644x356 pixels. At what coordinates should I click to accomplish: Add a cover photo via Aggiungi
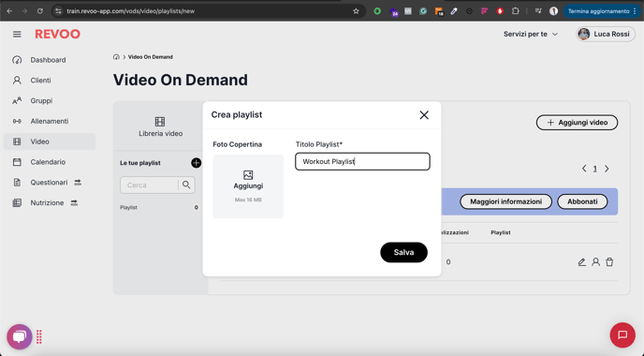click(x=248, y=186)
